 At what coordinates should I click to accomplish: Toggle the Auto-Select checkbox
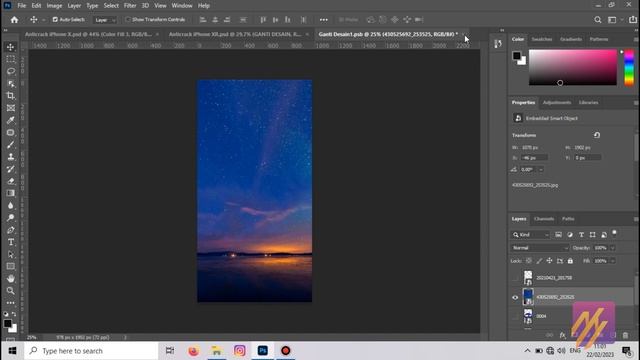pos(55,20)
